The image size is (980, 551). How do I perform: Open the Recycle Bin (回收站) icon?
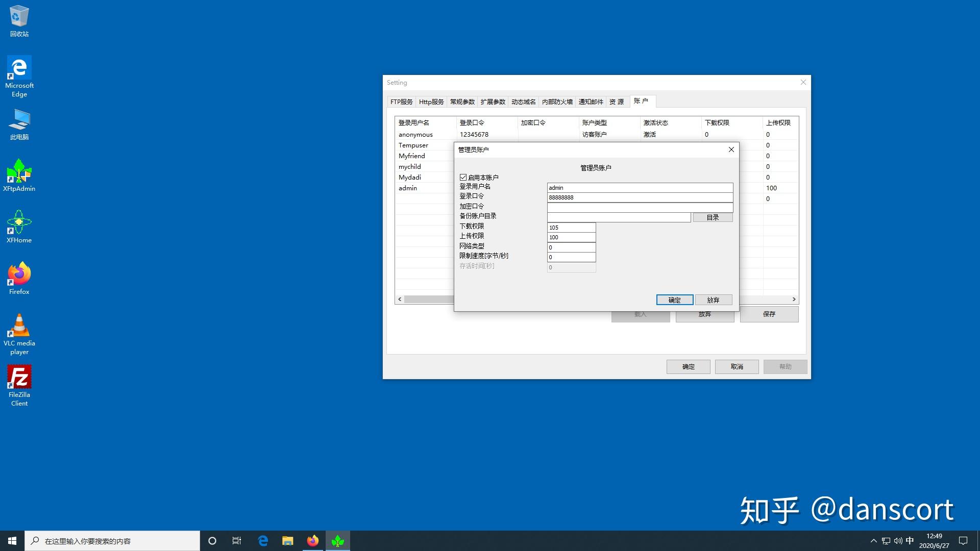click(19, 17)
